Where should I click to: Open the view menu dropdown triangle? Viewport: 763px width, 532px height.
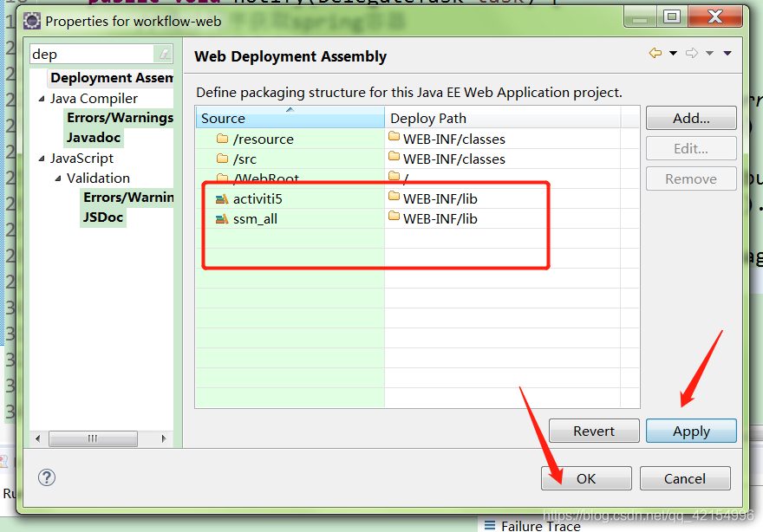(x=727, y=53)
